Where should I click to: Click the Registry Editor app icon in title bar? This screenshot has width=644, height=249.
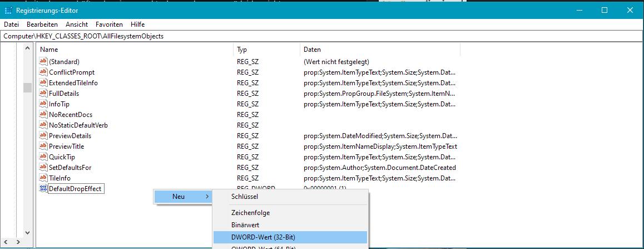tap(8, 10)
